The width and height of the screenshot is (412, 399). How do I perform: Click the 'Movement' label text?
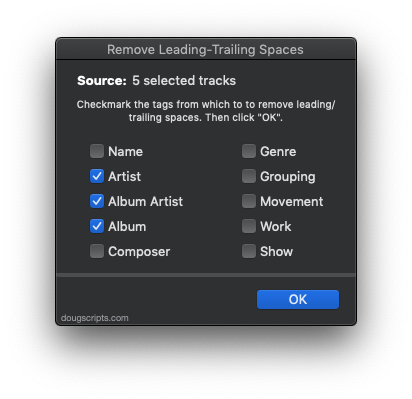292,201
